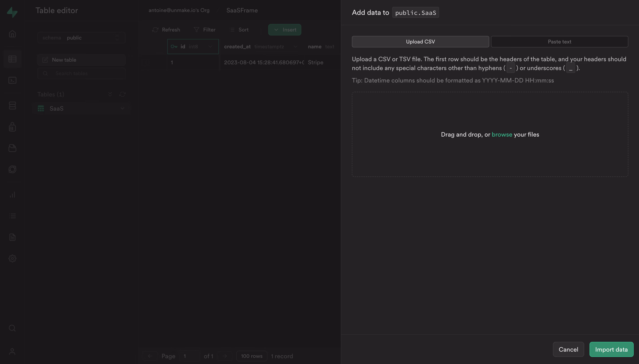Open the Authentication lock icon

coord(12,127)
